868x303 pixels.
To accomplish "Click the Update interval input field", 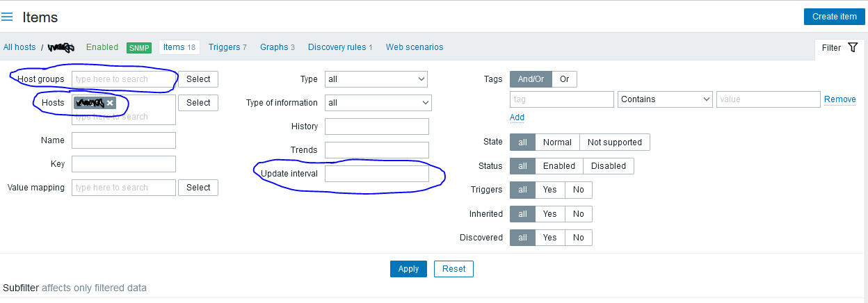I will pos(376,174).
